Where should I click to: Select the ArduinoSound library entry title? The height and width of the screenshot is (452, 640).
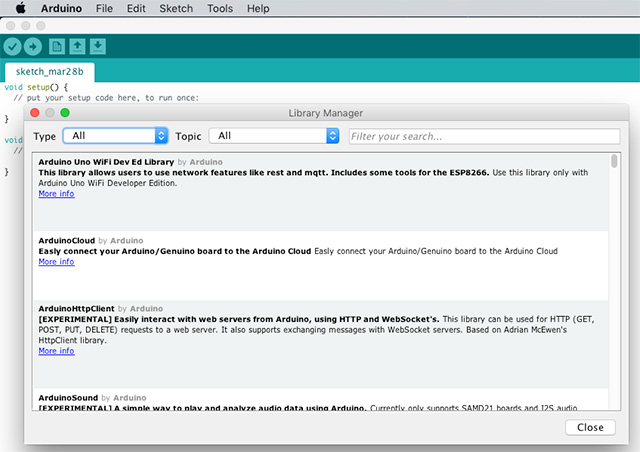click(68, 398)
